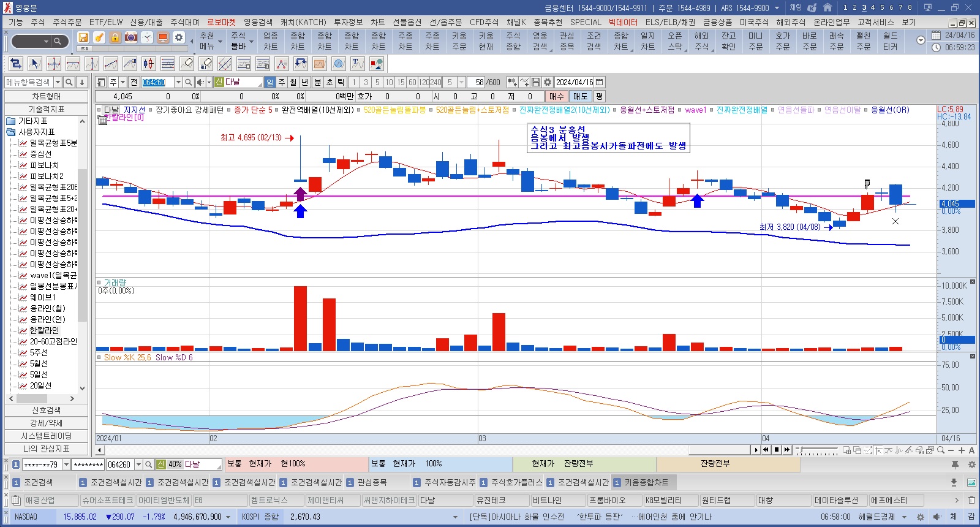Open the stock code 064260 dropdown
980x527 pixels.
pos(178,82)
